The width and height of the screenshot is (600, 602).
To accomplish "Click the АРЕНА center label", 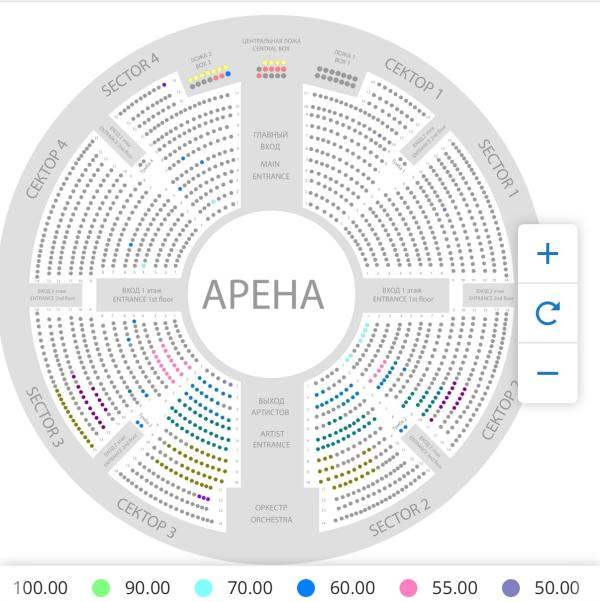I will pos(263,295).
